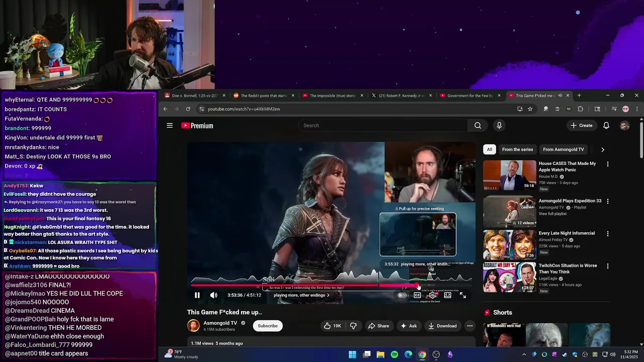This screenshot has width=644, height=362.
Task: Start voice search with the microphone
Action: (x=499, y=126)
